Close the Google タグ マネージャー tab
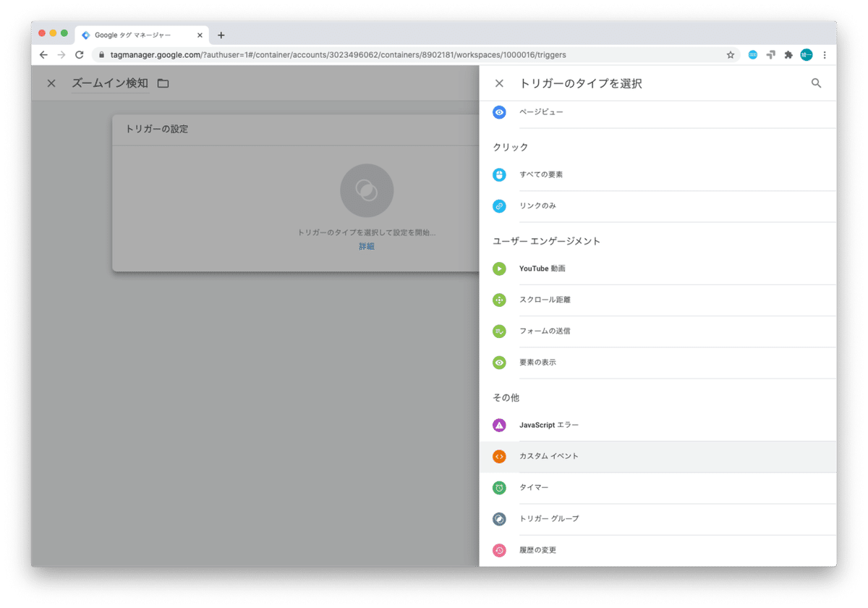The image size is (868, 608). pos(200,35)
